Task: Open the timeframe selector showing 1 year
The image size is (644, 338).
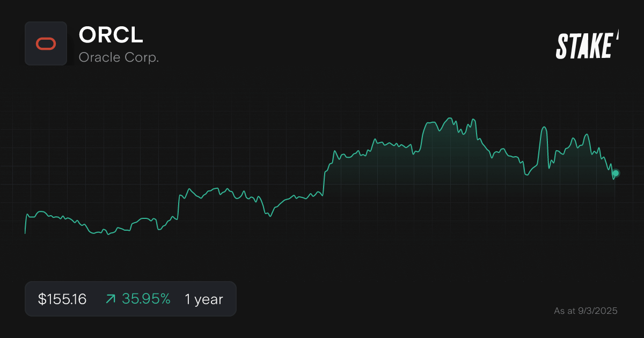Action: [203, 299]
